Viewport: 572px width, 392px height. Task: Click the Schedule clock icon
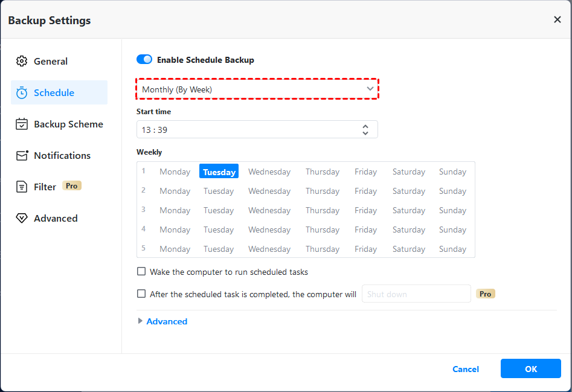point(22,92)
